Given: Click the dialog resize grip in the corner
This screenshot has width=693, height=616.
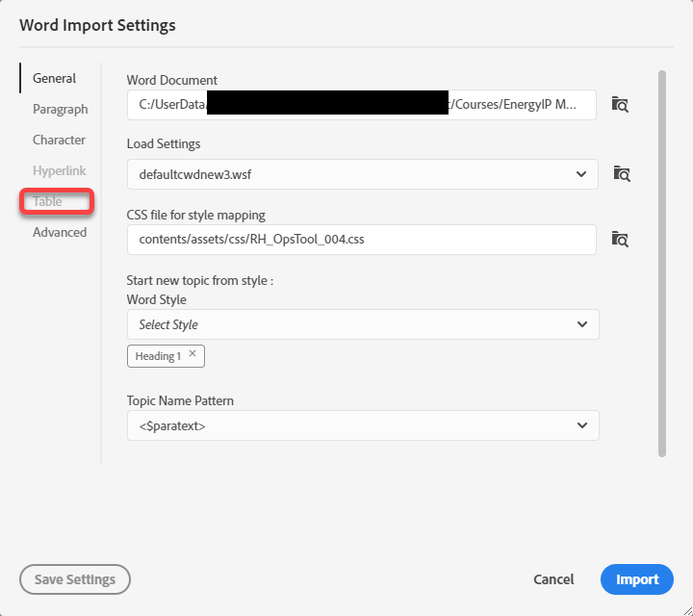Looking at the screenshot, I should click(x=687, y=610).
